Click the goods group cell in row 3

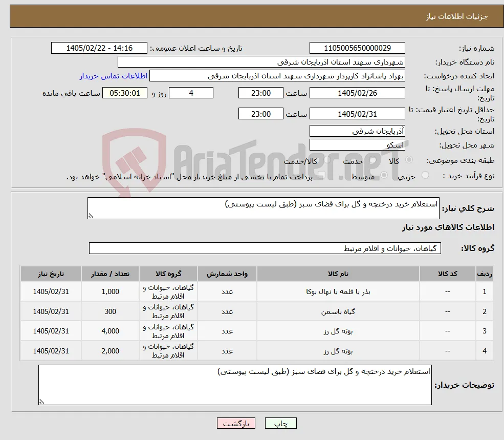tap(168, 331)
